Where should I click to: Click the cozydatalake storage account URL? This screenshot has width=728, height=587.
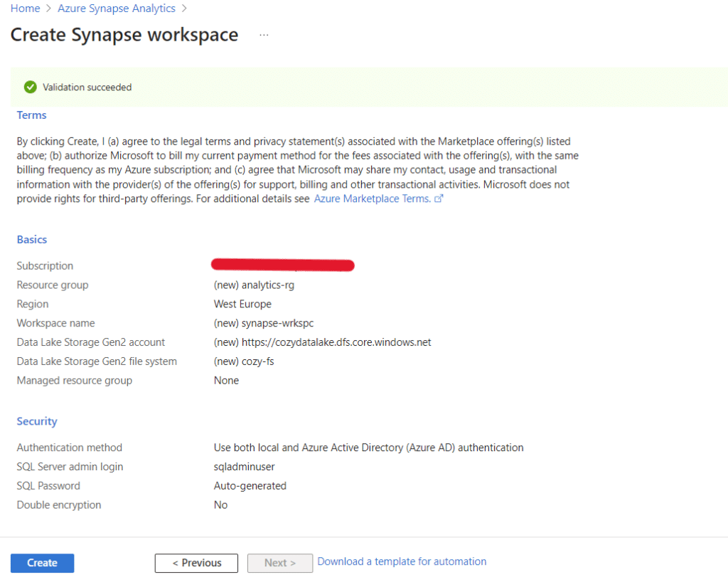coord(322,342)
